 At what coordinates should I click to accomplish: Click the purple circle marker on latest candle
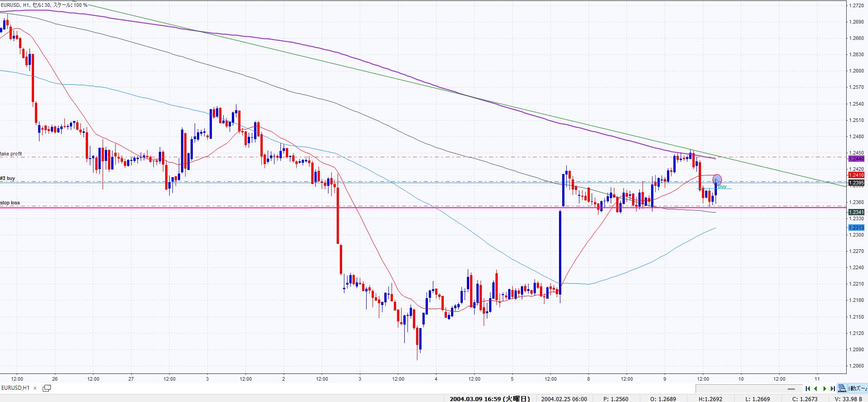click(717, 179)
